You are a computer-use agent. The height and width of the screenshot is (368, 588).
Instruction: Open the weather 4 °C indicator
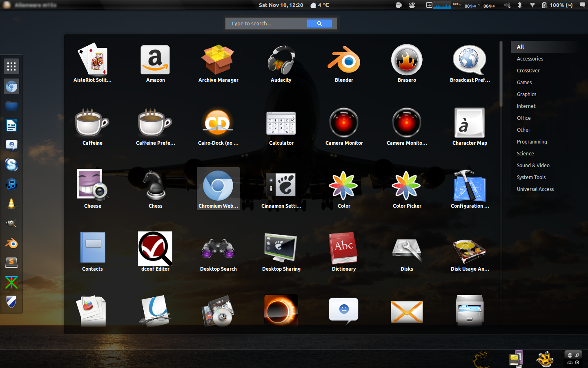click(x=320, y=5)
